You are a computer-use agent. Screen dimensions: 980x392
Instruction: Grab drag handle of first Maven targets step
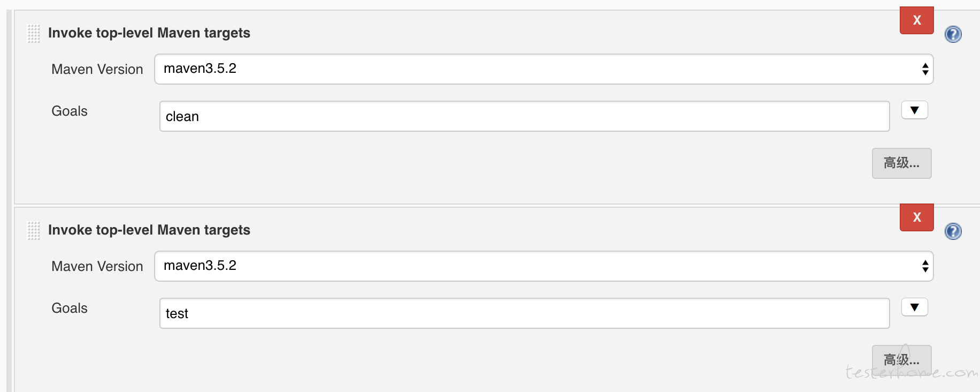point(34,34)
